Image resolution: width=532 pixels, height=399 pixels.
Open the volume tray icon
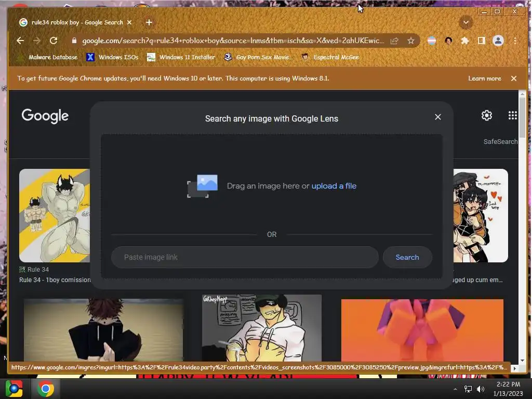[481, 389]
